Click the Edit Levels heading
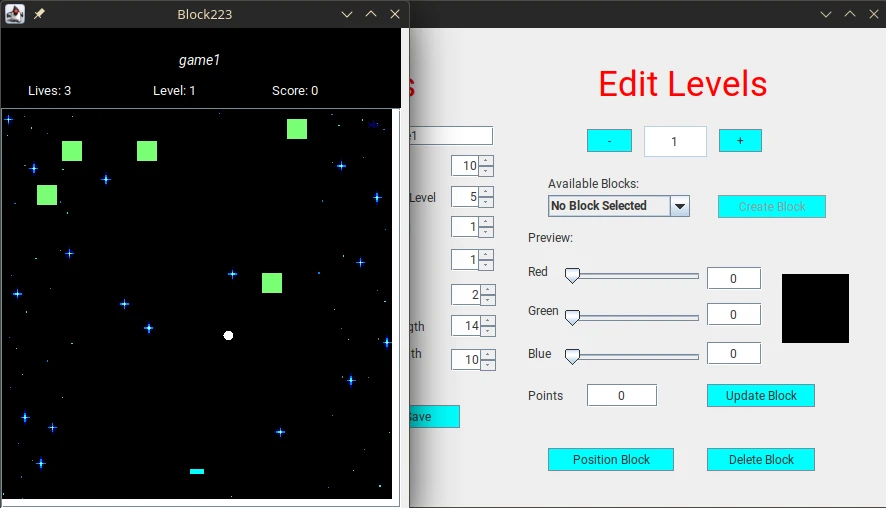The image size is (886, 508). [x=683, y=84]
